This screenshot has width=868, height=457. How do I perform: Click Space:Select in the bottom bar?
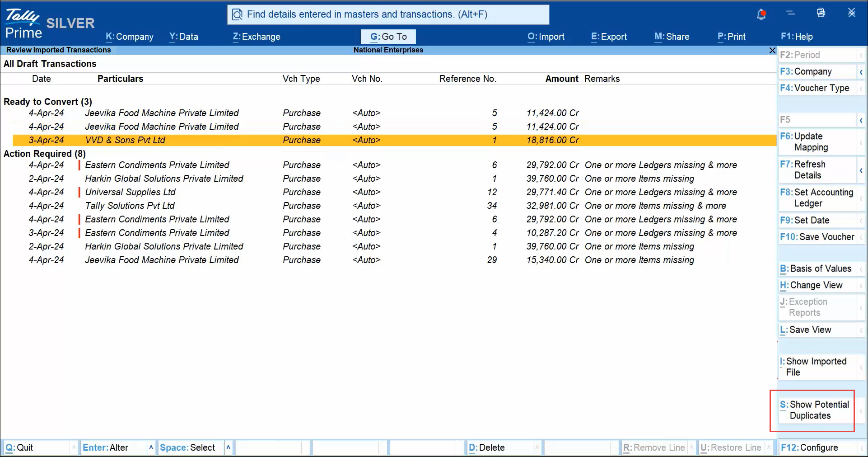point(191,448)
